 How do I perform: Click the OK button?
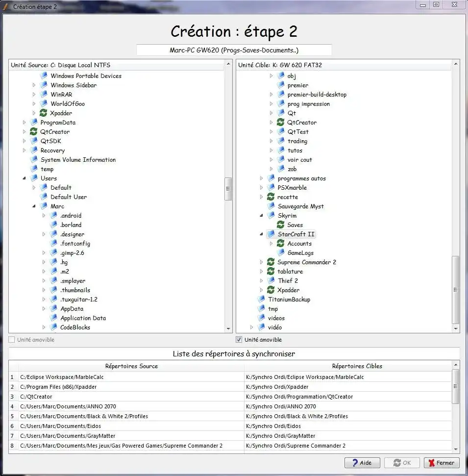[402, 463]
